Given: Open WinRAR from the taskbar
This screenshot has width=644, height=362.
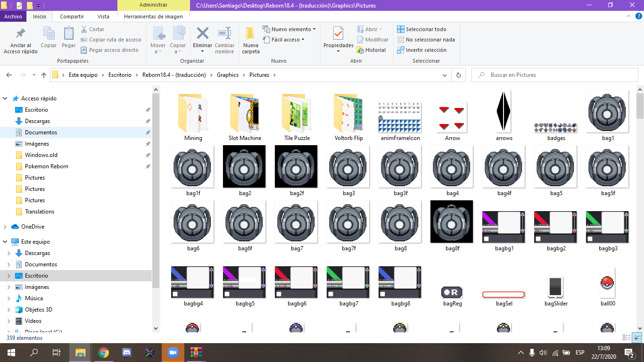Looking at the screenshot, I should click(196, 353).
